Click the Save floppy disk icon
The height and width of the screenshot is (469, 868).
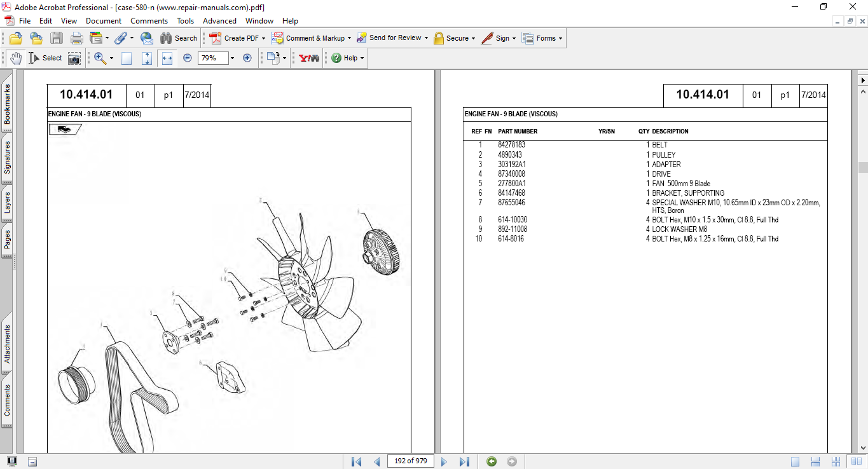click(57, 38)
